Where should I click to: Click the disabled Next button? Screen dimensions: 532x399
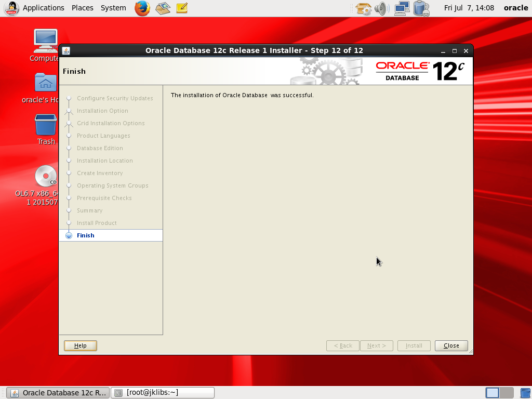377,345
